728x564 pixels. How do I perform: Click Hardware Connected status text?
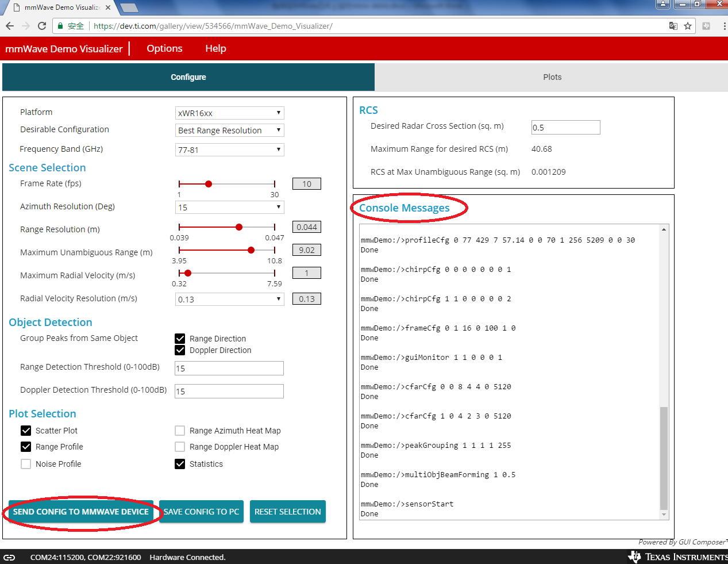(x=187, y=557)
